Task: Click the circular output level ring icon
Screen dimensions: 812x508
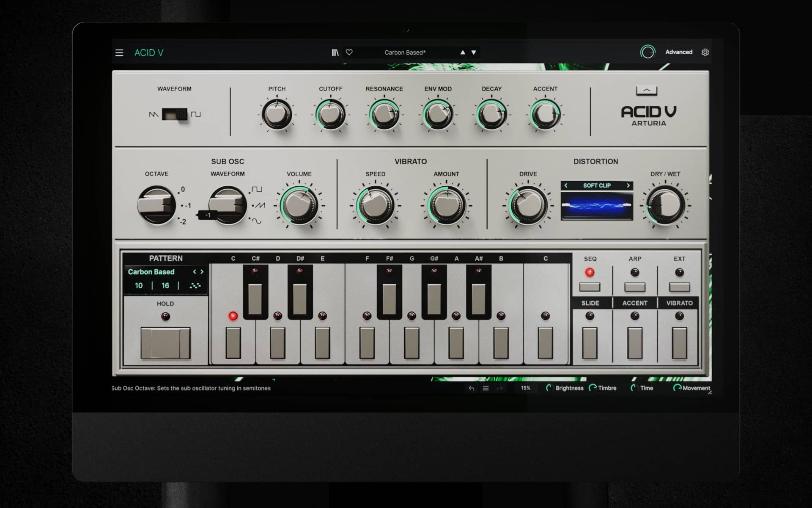Action: (647, 52)
